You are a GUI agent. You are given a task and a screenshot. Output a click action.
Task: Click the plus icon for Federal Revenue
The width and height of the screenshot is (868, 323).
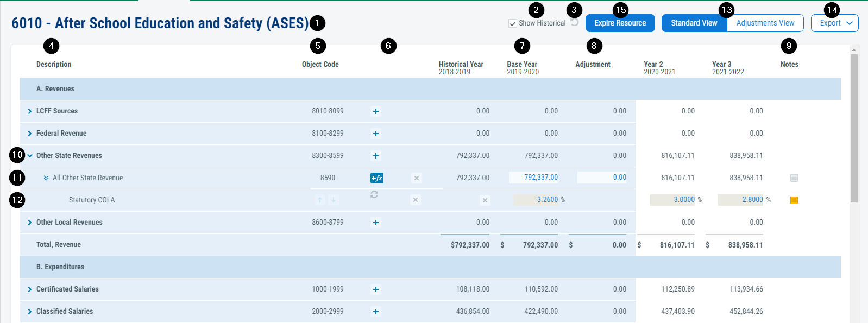coord(375,134)
